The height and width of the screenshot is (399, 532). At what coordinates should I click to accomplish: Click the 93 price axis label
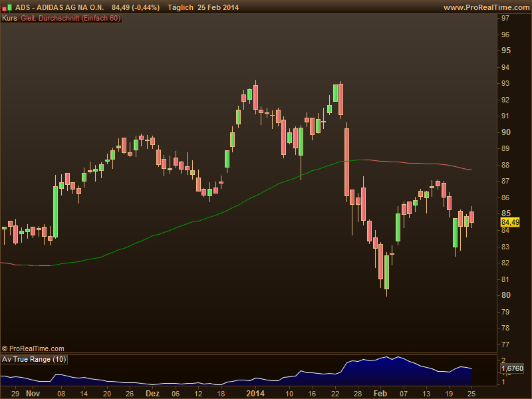[505, 83]
